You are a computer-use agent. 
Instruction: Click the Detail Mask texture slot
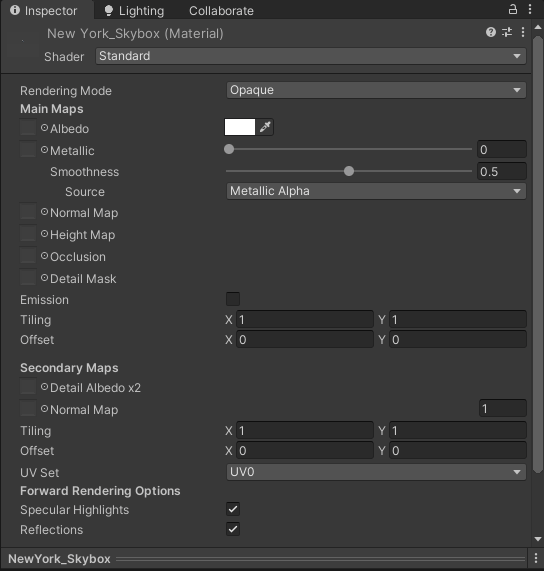tap(28, 277)
